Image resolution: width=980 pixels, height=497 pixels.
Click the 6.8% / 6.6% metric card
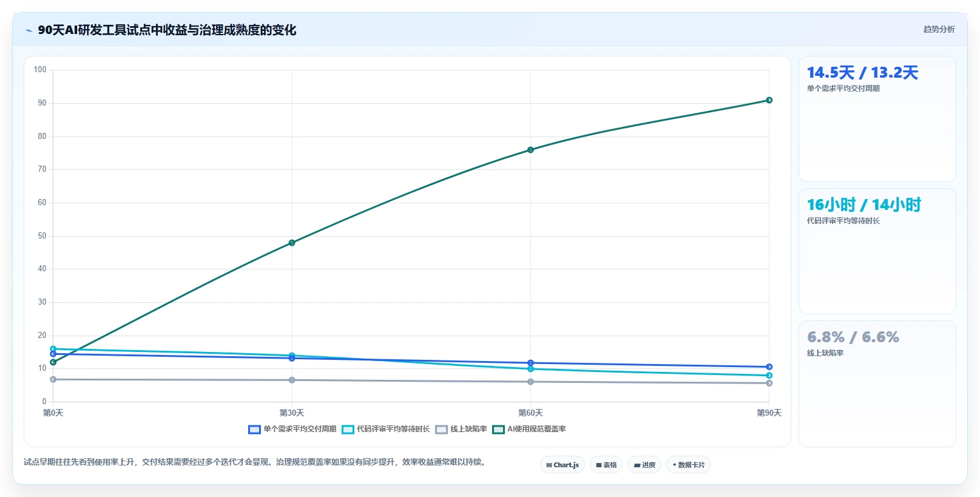(x=877, y=384)
